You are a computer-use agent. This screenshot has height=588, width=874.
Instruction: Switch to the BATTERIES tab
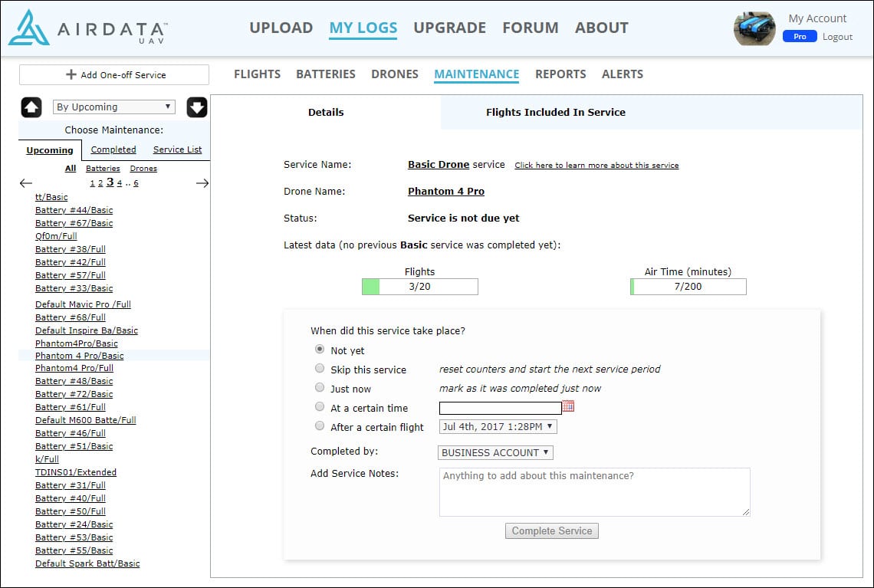tap(326, 74)
